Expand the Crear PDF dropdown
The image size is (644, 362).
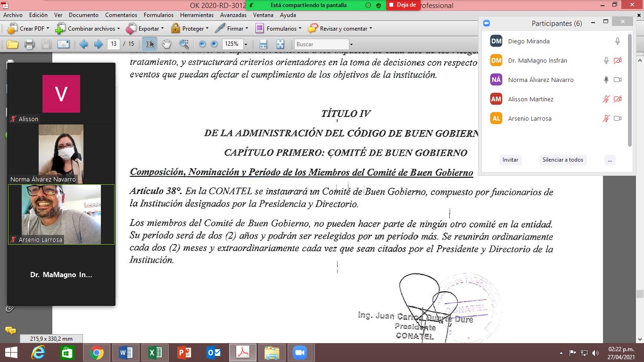tap(48, 29)
